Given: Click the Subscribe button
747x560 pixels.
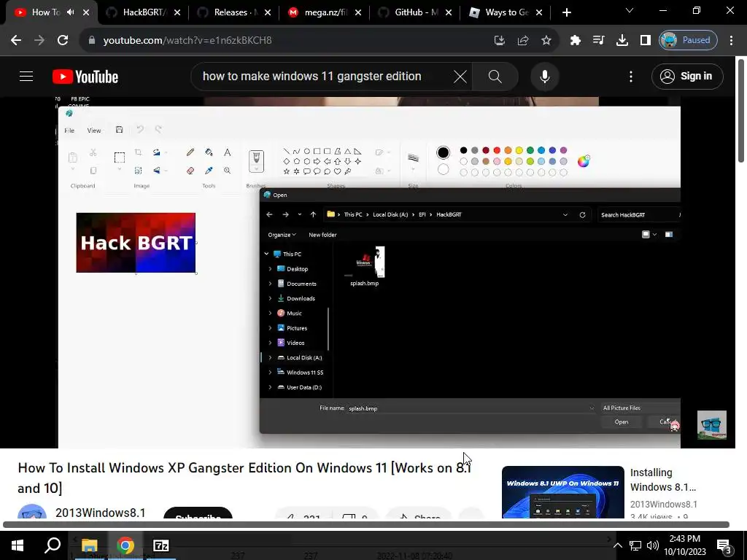Looking at the screenshot, I should point(198,514).
